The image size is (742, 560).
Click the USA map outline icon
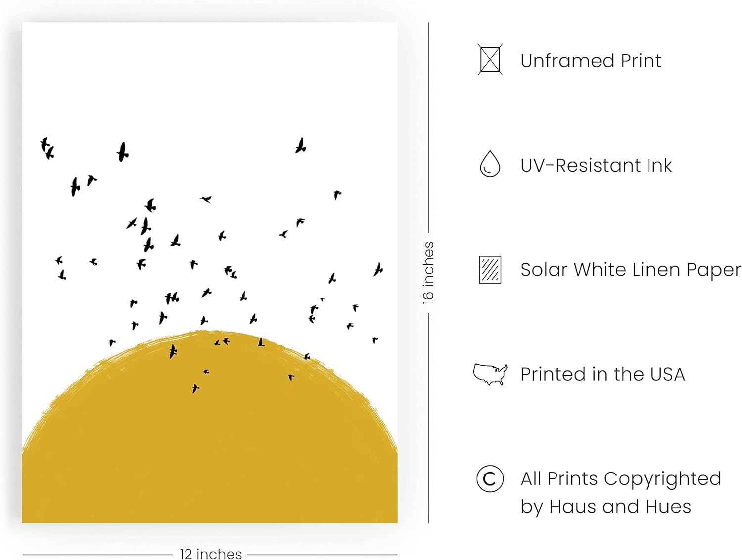pos(490,374)
